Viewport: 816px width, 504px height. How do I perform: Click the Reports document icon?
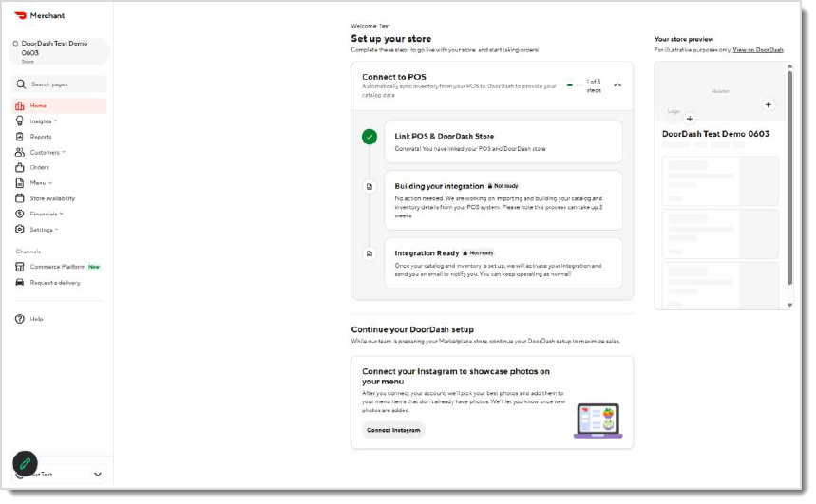click(20, 137)
